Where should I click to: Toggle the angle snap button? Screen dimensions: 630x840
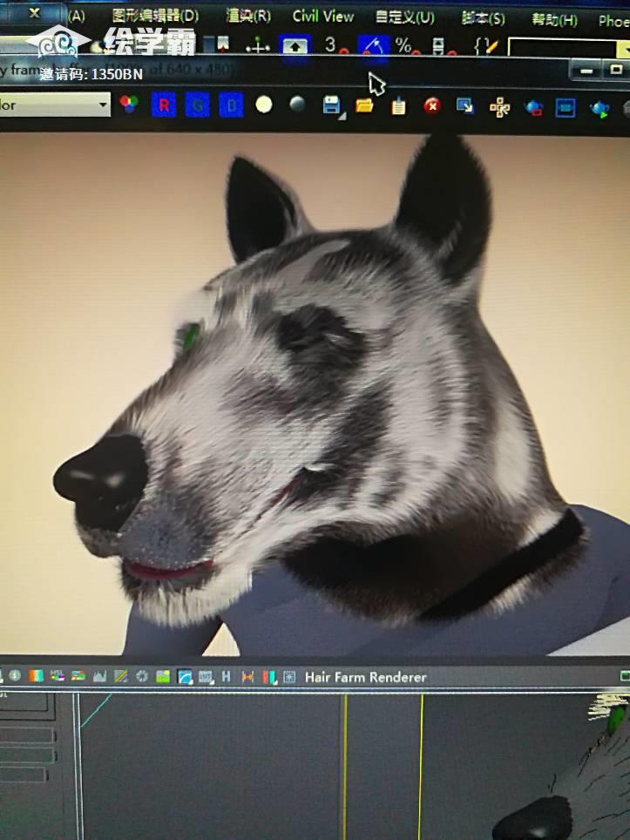click(x=374, y=45)
